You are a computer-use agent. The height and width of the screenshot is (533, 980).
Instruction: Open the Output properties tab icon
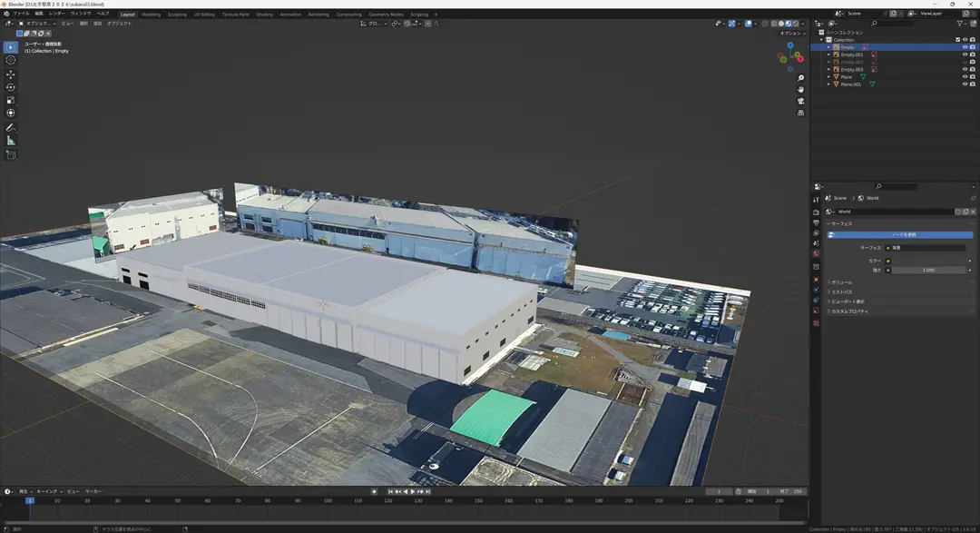(x=817, y=222)
